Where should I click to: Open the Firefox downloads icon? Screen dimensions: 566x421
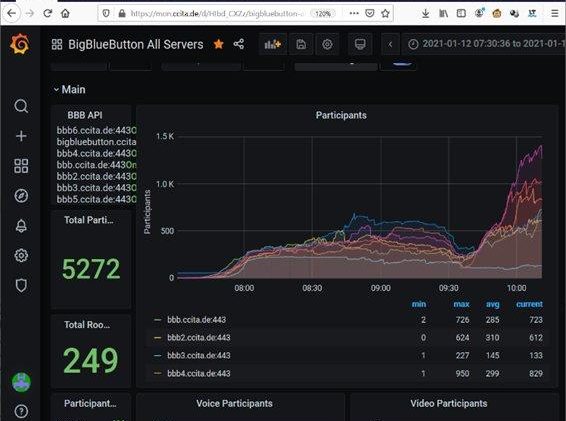tap(426, 13)
